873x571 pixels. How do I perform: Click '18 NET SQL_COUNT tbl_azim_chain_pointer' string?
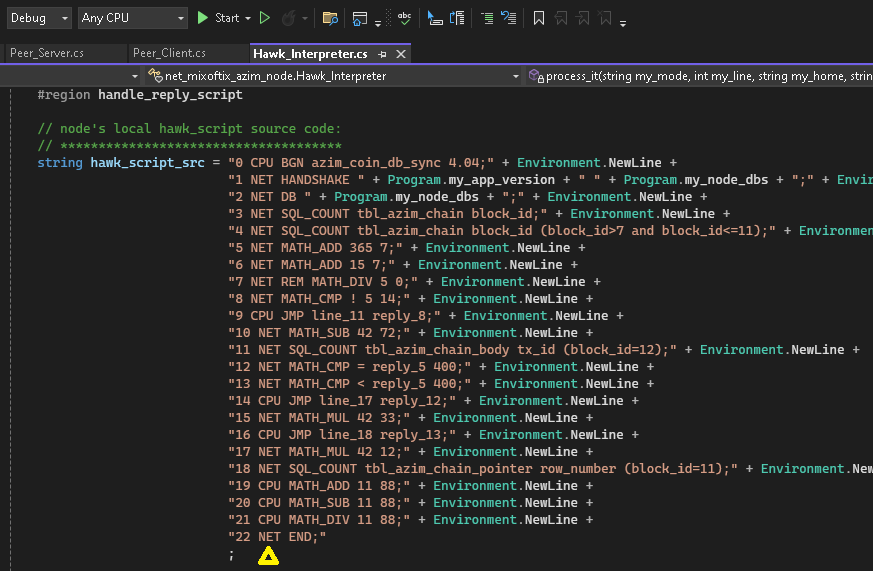483,469
